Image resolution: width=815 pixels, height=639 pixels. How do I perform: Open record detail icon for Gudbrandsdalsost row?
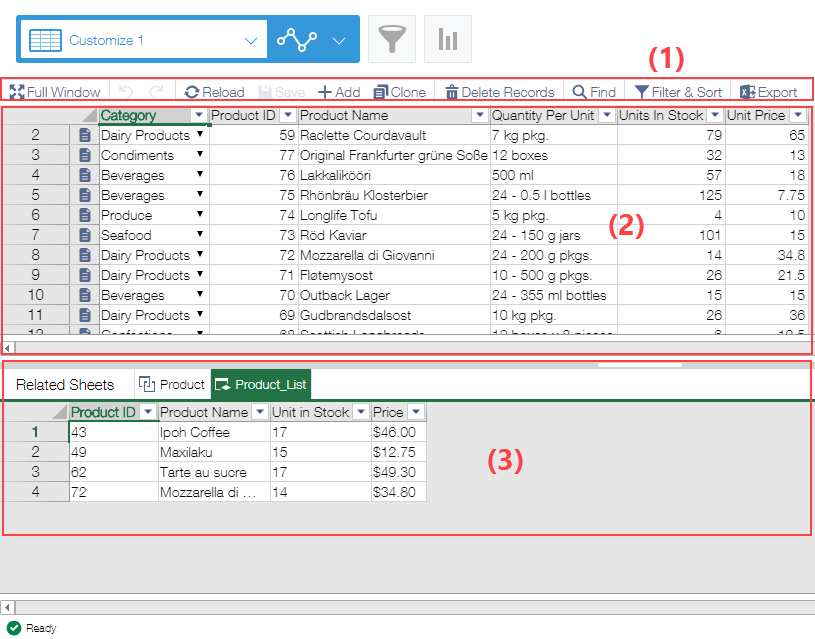(x=85, y=315)
